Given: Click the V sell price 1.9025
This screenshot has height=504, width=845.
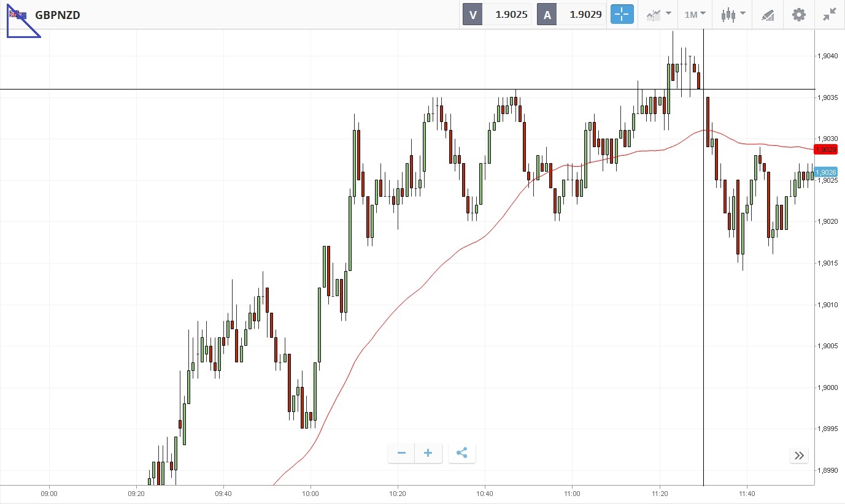Looking at the screenshot, I should coord(507,14).
